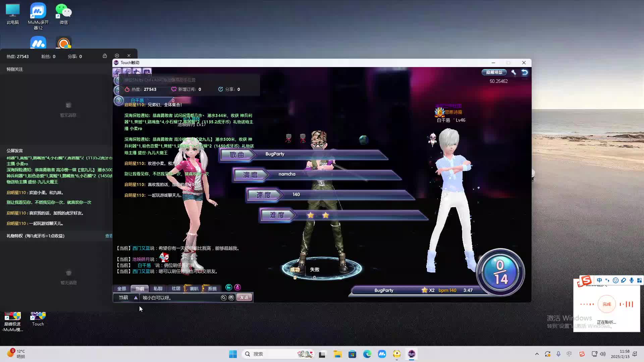Screen dimensions: 644x362
Task: Click the 完成 voice input button
Action: [x=606, y=304]
